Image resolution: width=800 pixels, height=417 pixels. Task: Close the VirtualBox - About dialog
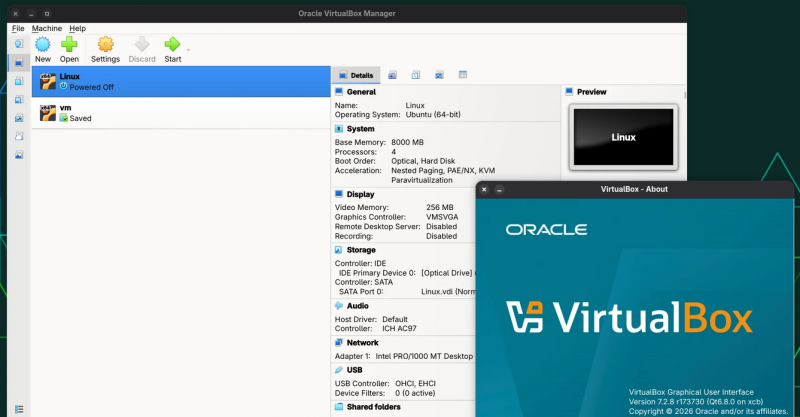coord(484,189)
